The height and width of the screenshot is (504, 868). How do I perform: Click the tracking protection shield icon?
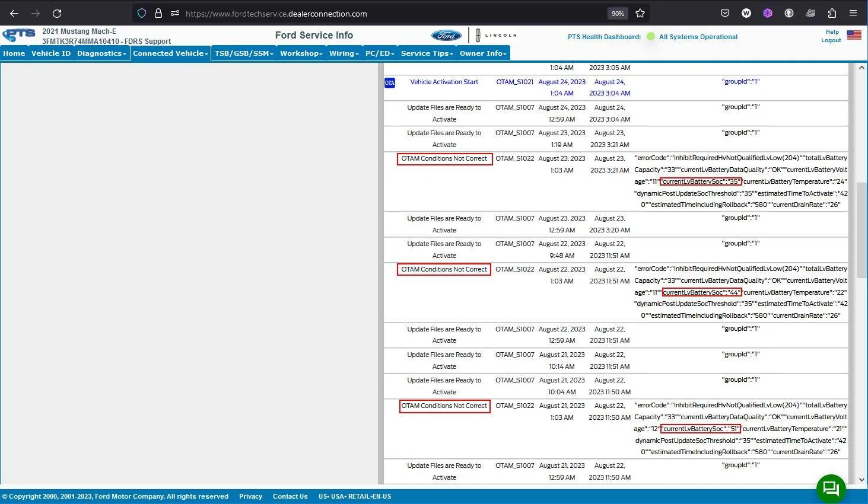(x=142, y=13)
